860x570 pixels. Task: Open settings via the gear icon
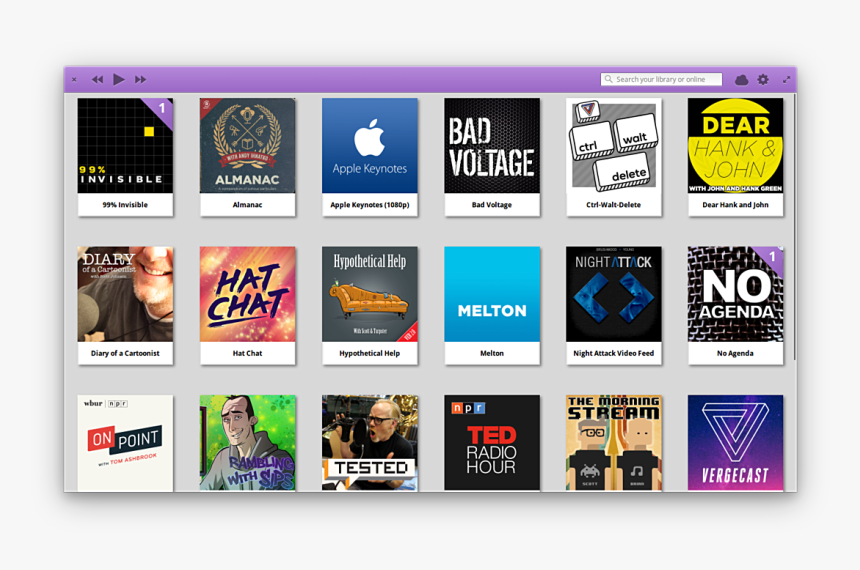click(763, 80)
